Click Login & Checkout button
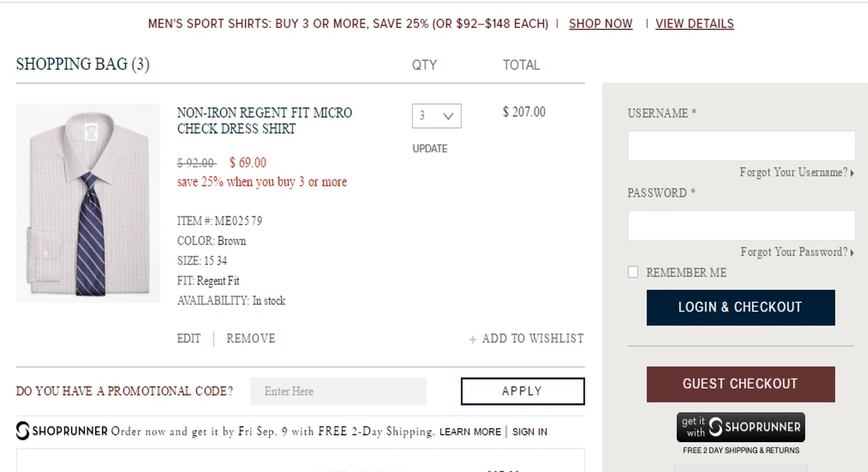Screen dimensions: 868x472 741,307
